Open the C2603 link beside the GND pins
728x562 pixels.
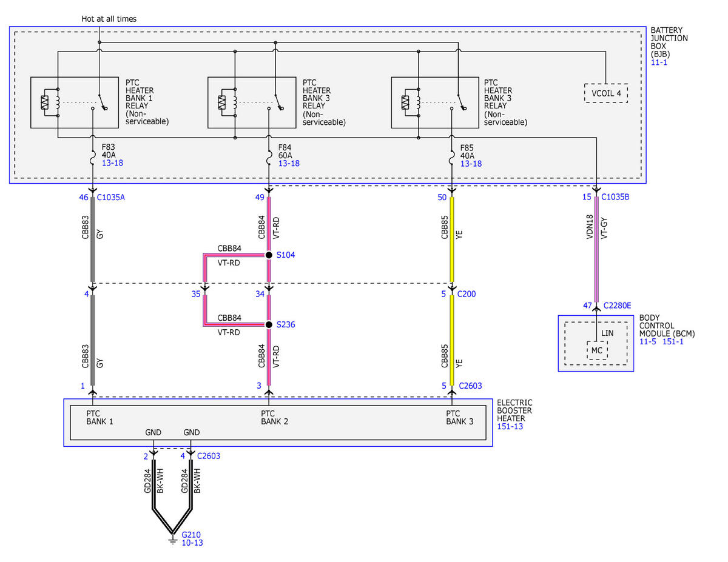point(208,456)
